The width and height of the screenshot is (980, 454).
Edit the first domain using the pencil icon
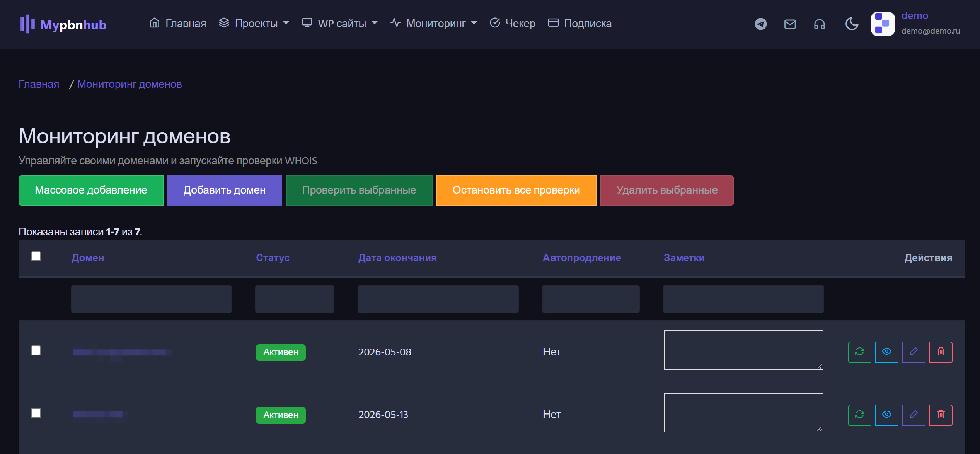pos(914,352)
